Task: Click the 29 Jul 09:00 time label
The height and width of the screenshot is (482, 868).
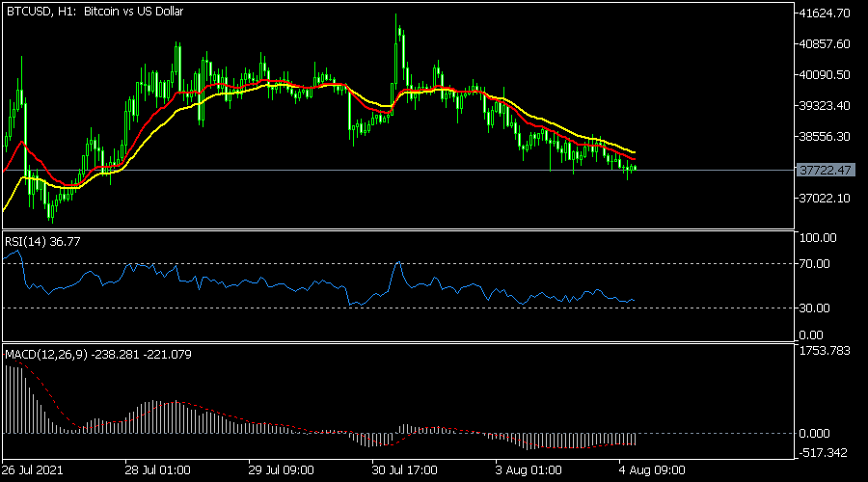Action: tap(282, 470)
